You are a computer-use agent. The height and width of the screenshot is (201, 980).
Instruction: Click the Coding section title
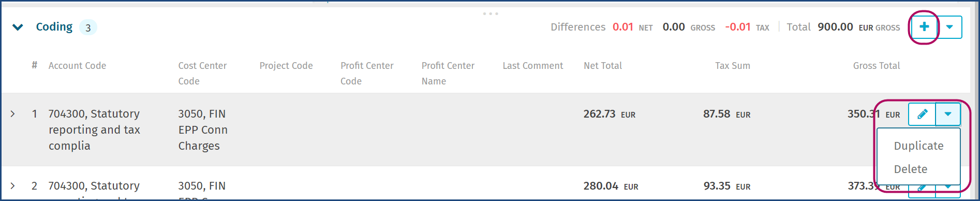(54, 27)
